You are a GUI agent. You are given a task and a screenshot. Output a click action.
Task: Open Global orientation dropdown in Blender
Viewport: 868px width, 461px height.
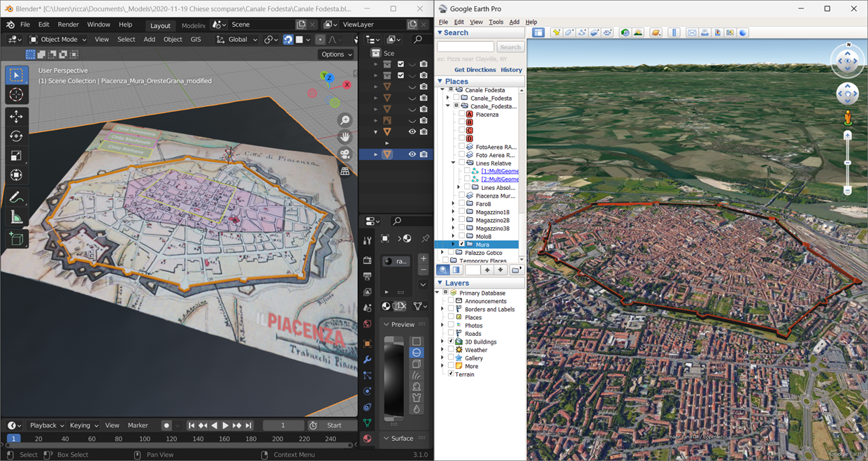click(x=236, y=40)
